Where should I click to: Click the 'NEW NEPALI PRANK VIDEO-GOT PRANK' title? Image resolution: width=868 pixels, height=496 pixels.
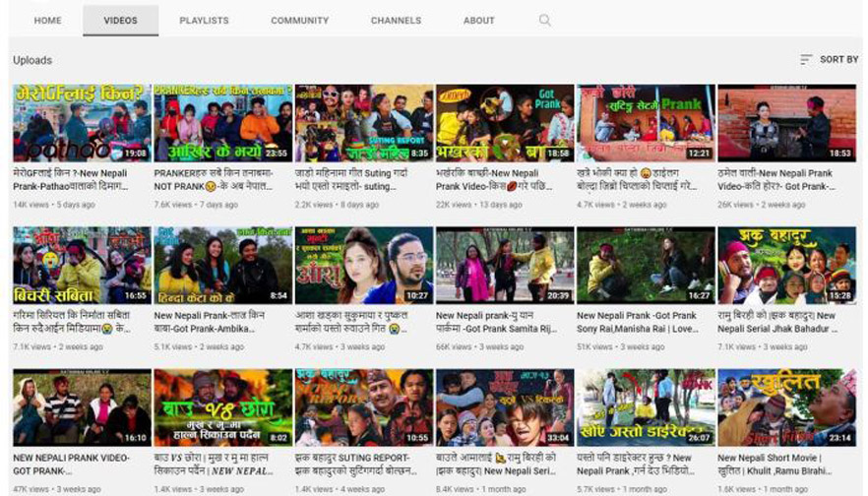click(x=72, y=464)
